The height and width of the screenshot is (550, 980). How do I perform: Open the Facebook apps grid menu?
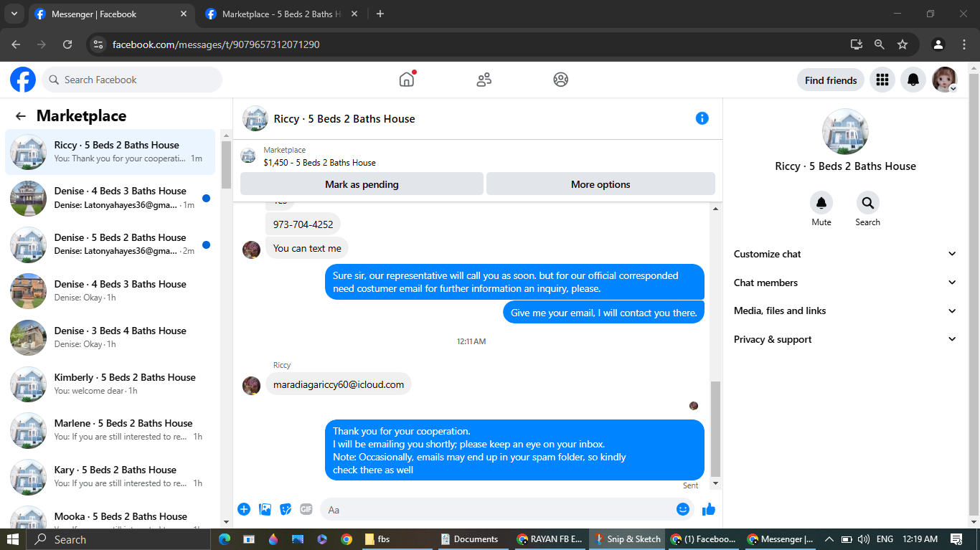tap(882, 80)
